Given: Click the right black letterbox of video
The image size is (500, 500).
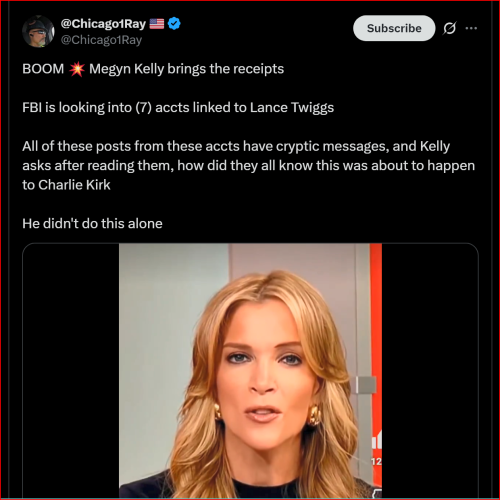Looking at the screenshot, I should [x=430, y=371].
